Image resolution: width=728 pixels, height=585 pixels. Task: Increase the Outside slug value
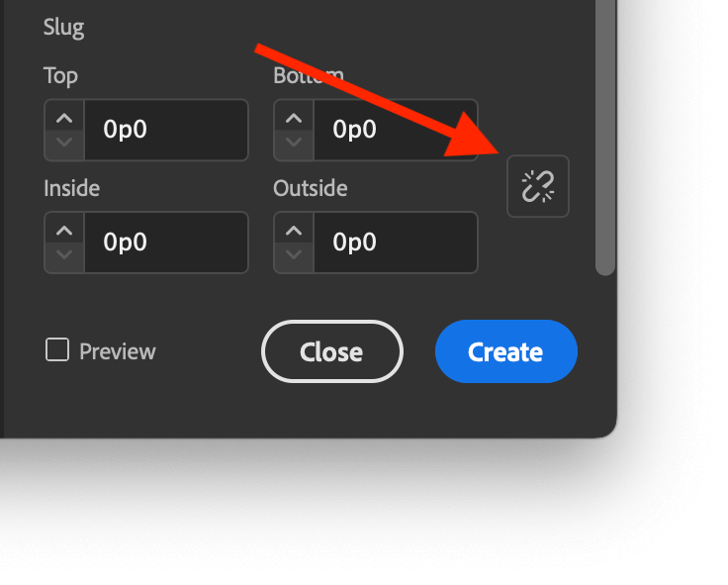pyautogui.click(x=294, y=230)
